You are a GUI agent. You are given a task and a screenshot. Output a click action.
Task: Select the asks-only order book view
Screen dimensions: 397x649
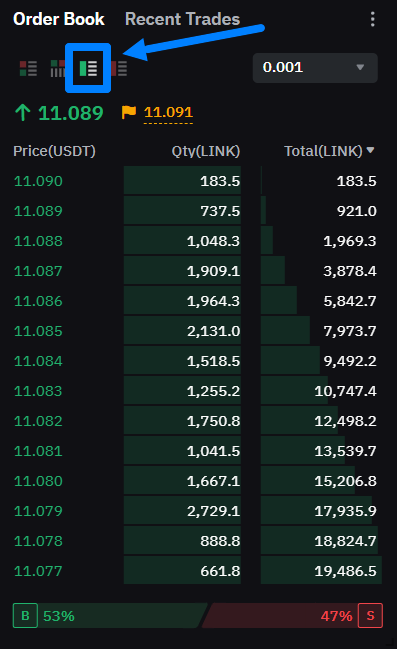pyautogui.click(x=120, y=68)
